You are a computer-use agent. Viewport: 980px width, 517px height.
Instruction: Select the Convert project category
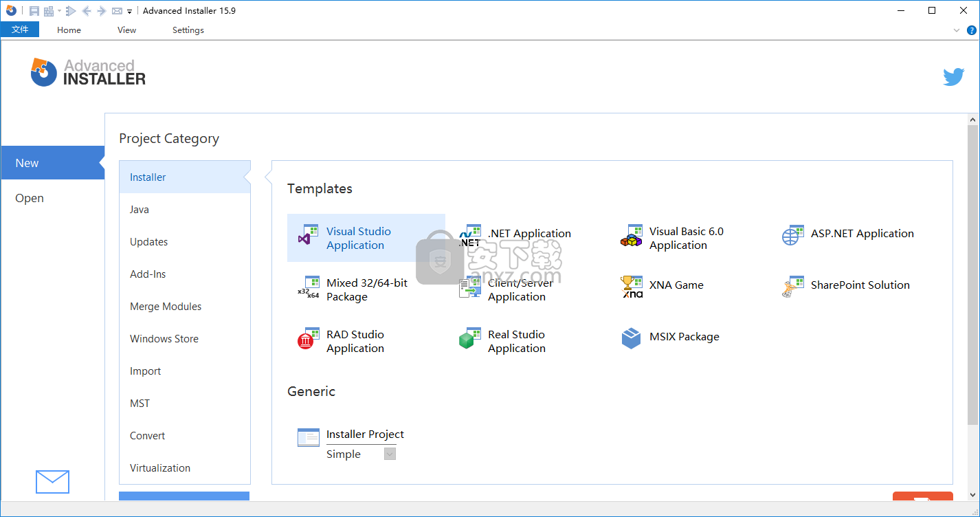click(x=185, y=436)
